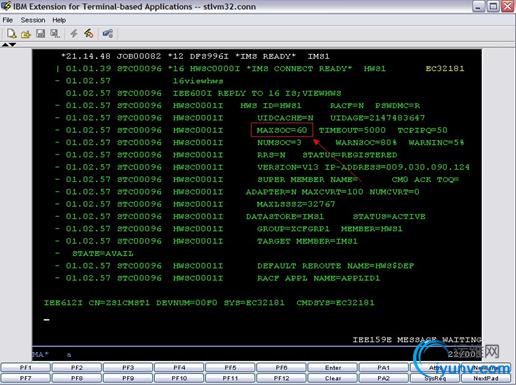The image size is (516, 385).
Task: Click the 'IEE159E MESSAGE WAITING' status text
Action: click(417, 339)
